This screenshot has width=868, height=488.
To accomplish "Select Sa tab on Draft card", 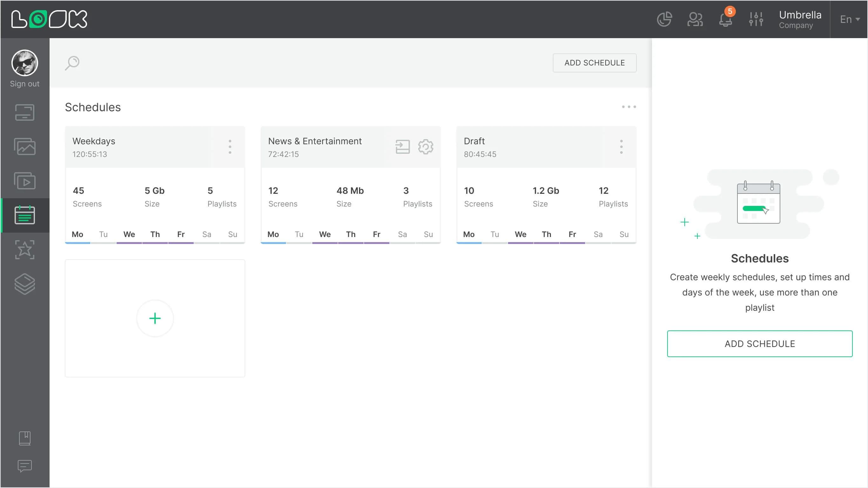I will tap(599, 234).
